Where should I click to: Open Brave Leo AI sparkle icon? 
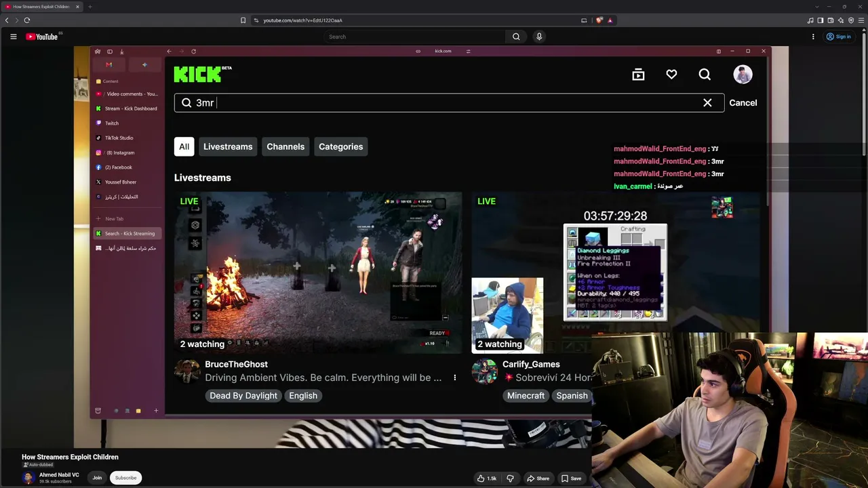coord(841,20)
